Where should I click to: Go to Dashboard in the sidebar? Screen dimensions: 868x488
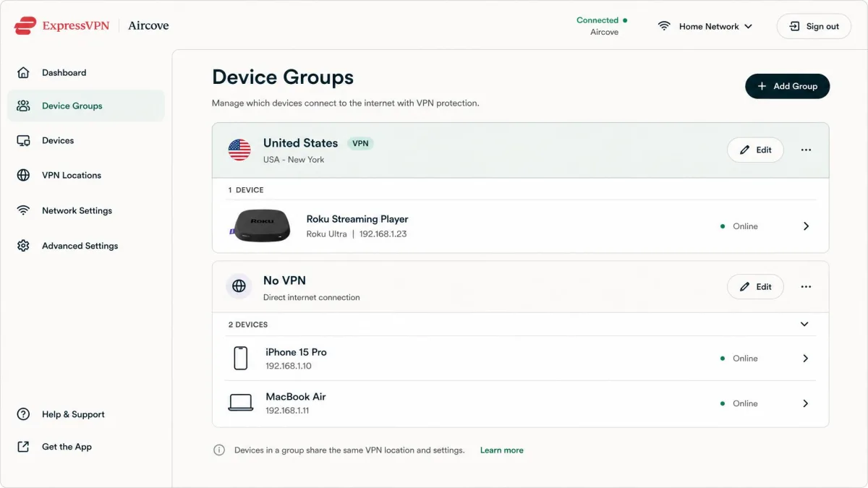point(86,72)
